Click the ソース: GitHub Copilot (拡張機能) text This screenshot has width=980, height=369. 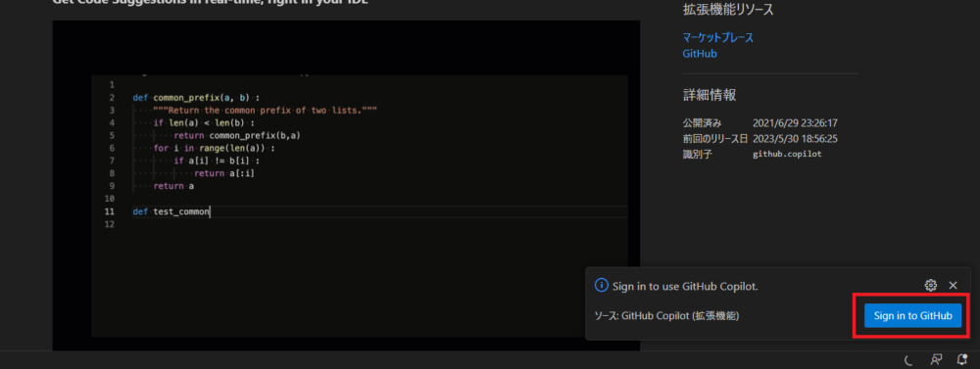666,316
